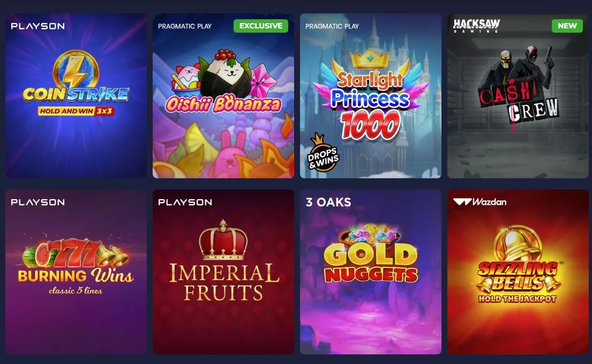Click the Playson logo on Imperial Fruits
Image resolution: width=592 pixels, height=364 pixels.
tap(185, 202)
